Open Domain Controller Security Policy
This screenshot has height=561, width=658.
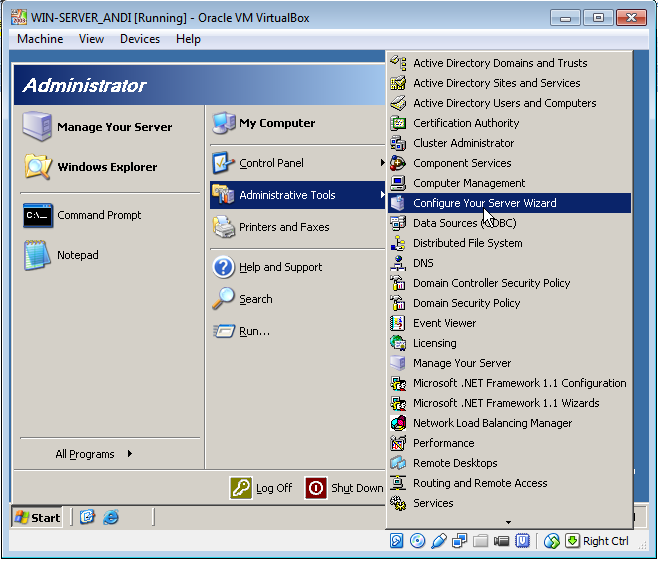(x=509, y=283)
